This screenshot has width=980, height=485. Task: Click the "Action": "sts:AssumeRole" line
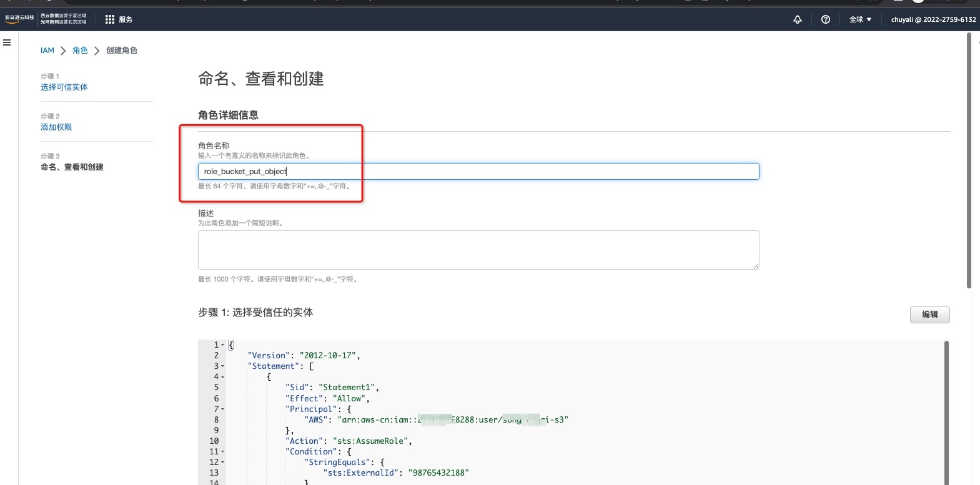(349, 441)
